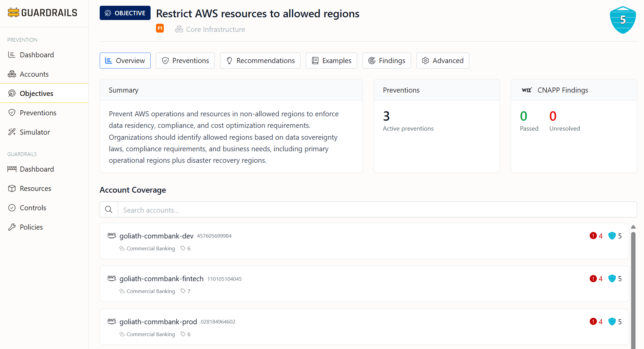Open the Simulator page from sidebar
Image resolution: width=644 pixels, height=349 pixels.
(35, 132)
